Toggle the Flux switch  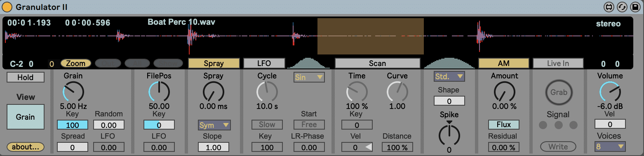(x=504, y=124)
